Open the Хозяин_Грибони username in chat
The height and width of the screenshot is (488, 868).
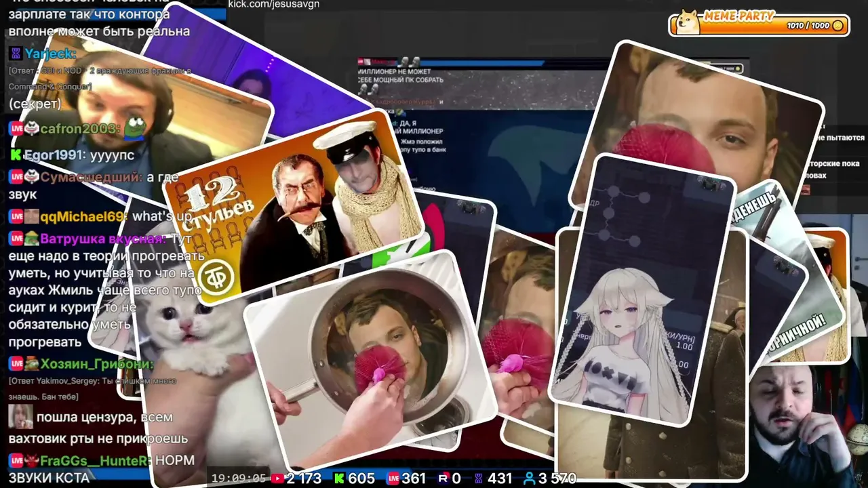click(97, 364)
